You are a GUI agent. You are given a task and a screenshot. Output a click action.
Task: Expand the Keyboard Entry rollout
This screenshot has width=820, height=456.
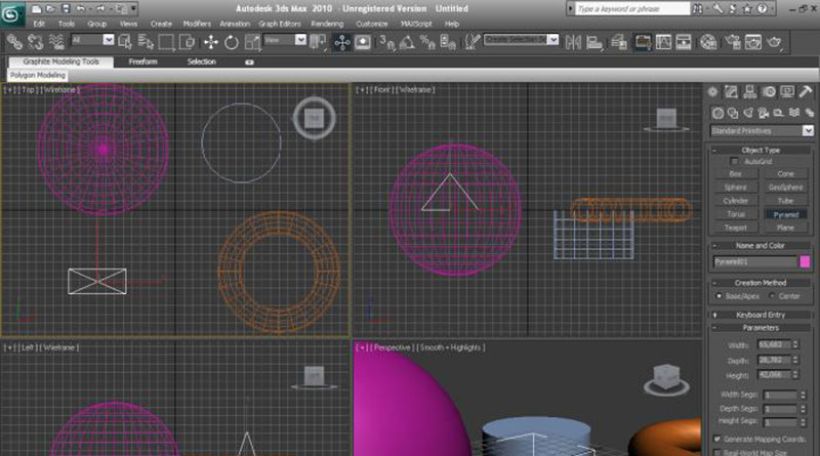(x=761, y=315)
